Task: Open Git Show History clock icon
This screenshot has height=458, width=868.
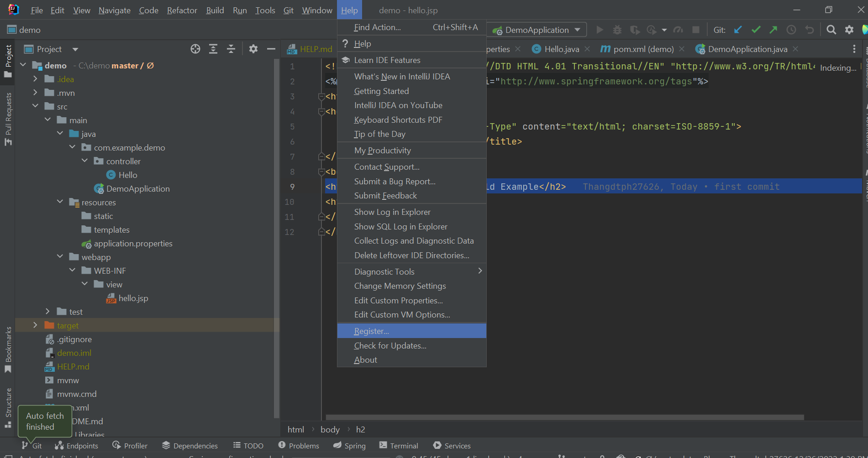Action: pos(791,30)
